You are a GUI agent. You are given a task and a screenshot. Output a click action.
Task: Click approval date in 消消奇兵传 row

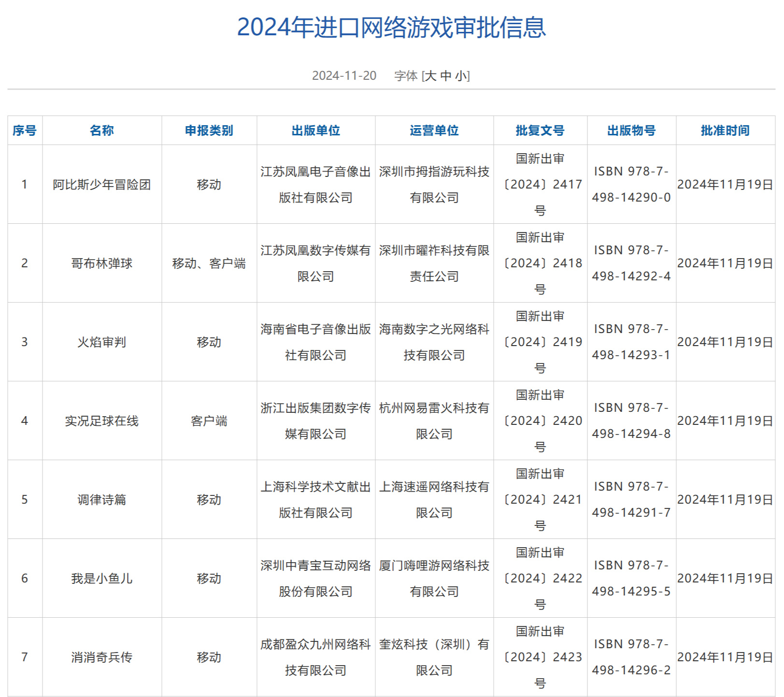[x=726, y=657]
